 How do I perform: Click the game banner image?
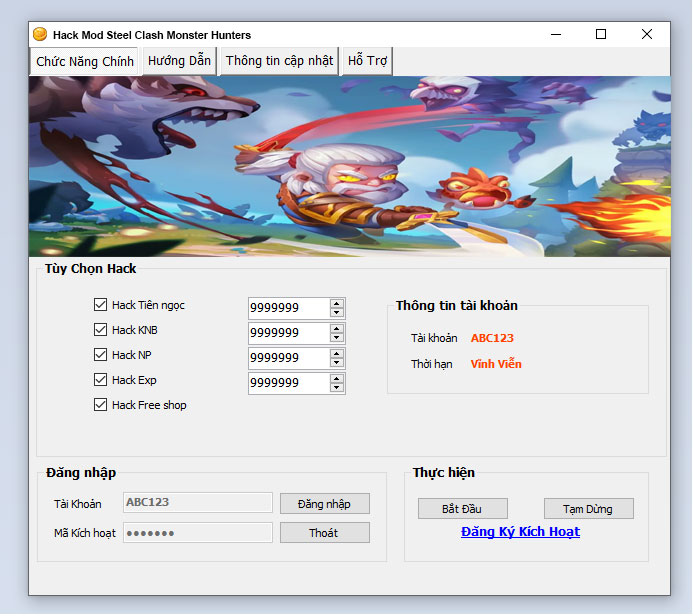[x=350, y=167]
